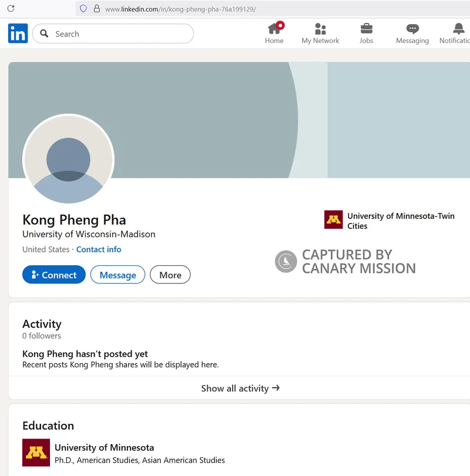The height and width of the screenshot is (476, 470).
Task: Click the Message button
Action: tap(117, 275)
